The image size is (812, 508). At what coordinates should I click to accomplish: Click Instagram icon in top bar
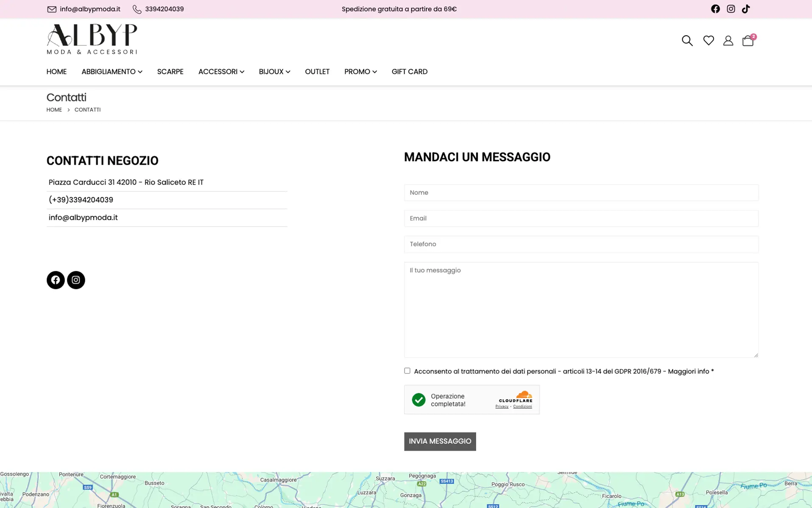point(731,9)
